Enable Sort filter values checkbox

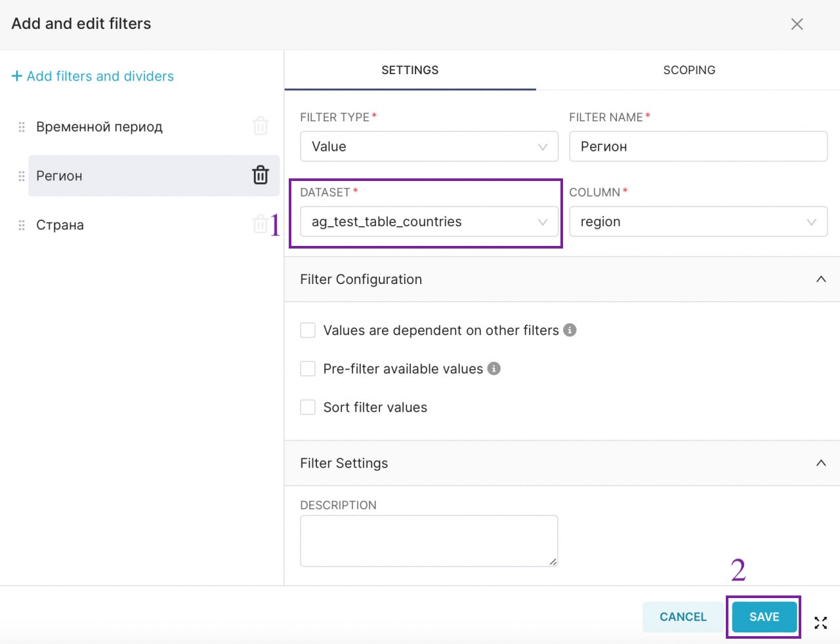click(308, 407)
